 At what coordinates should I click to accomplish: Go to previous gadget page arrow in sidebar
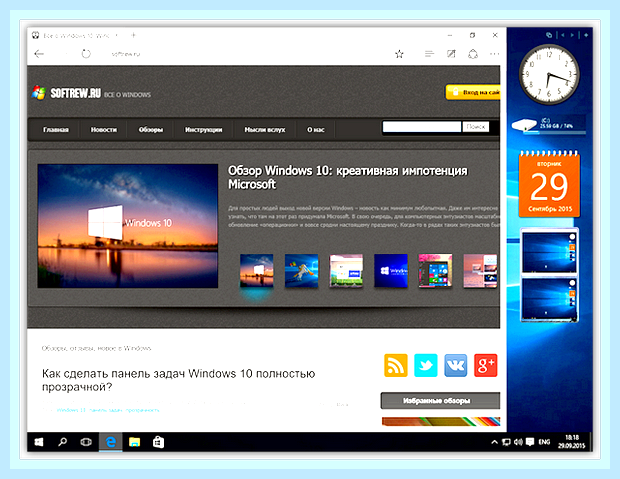(562, 35)
